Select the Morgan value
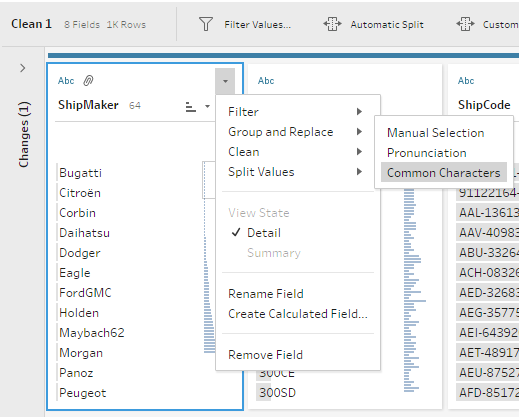Viewport: 519px width, 417px height. 81,353
